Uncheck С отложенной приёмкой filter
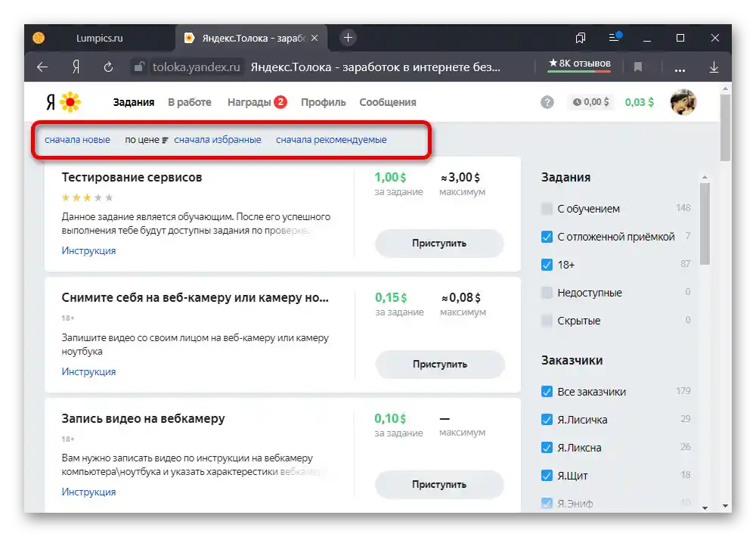 pyautogui.click(x=547, y=237)
